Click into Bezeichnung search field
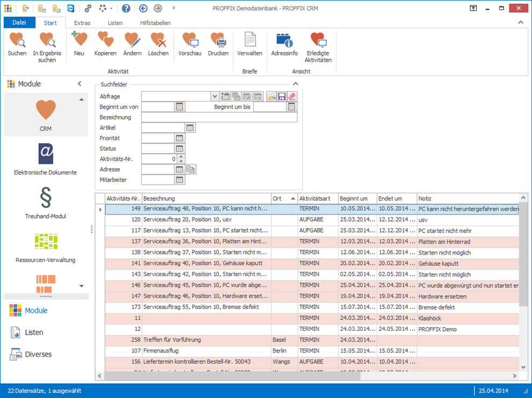The image size is (532, 398). (219, 117)
